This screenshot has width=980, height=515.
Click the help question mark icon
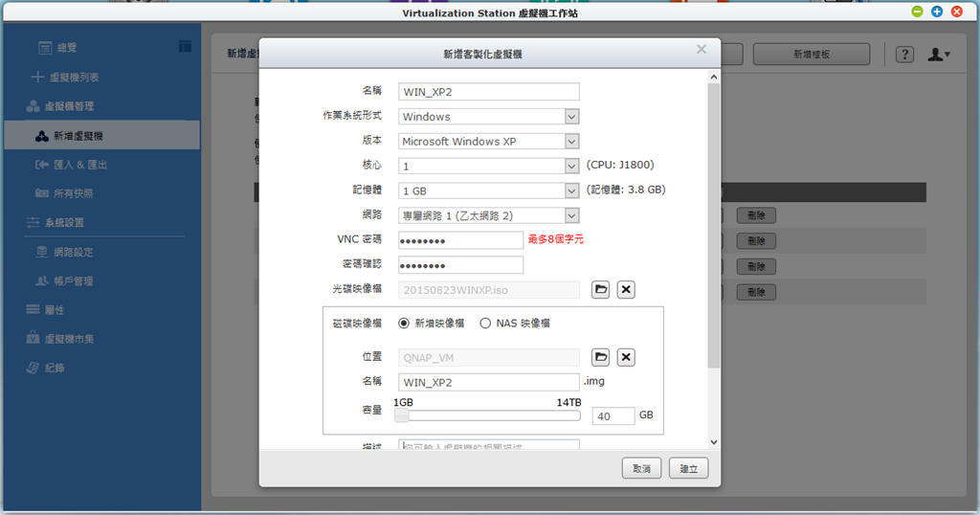(904, 55)
